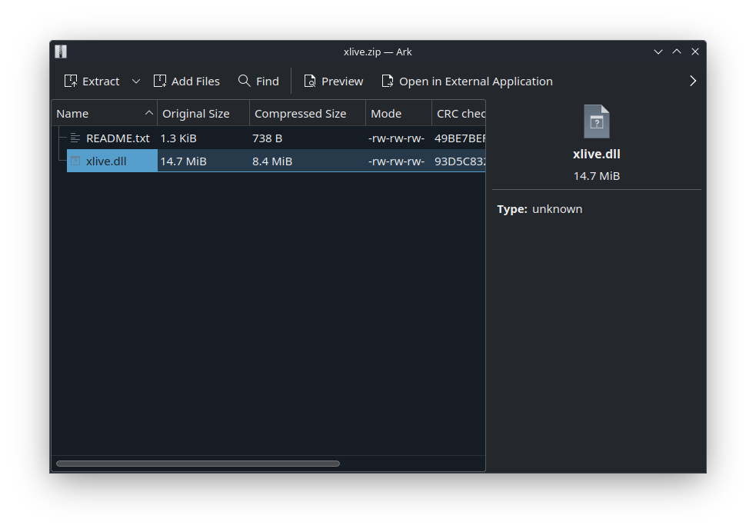Click the Type: unknown label
The image size is (756, 532).
(540, 209)
